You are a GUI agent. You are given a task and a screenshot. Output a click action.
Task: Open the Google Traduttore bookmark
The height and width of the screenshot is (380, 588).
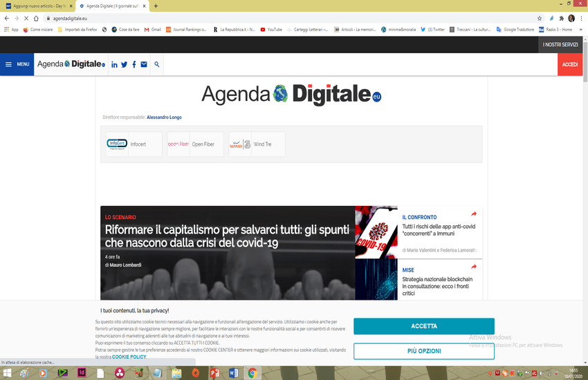(x=515, y=30)
